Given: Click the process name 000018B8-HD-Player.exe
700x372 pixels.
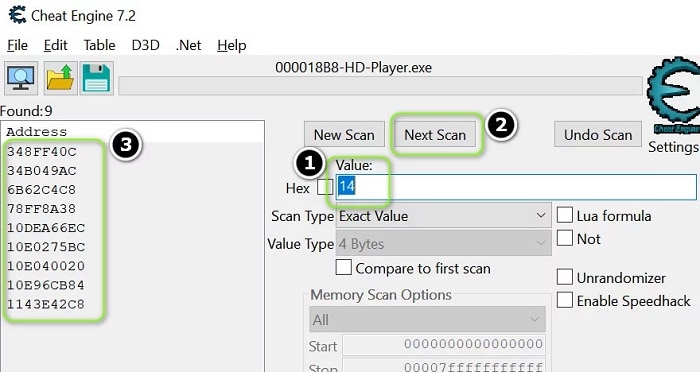Looking at the screenshot, I should click(354, 67).
